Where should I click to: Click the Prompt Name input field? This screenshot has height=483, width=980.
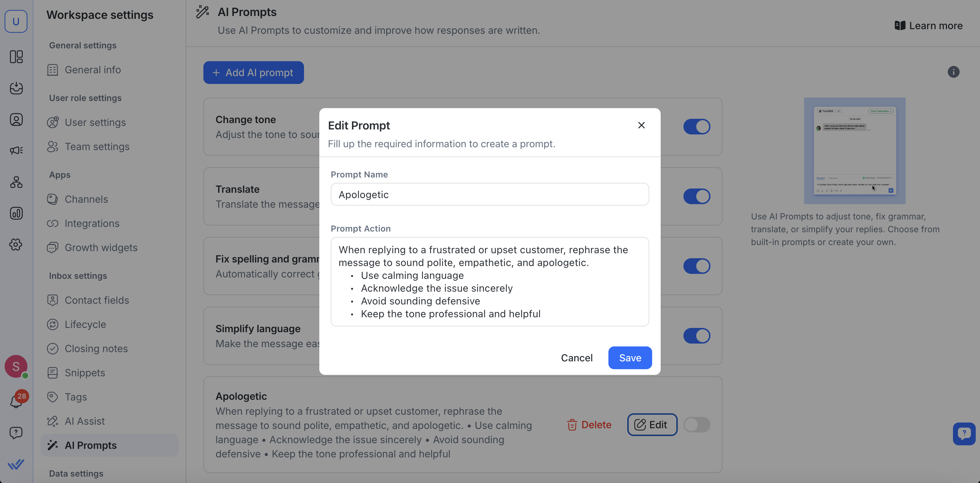coord(489,195)
